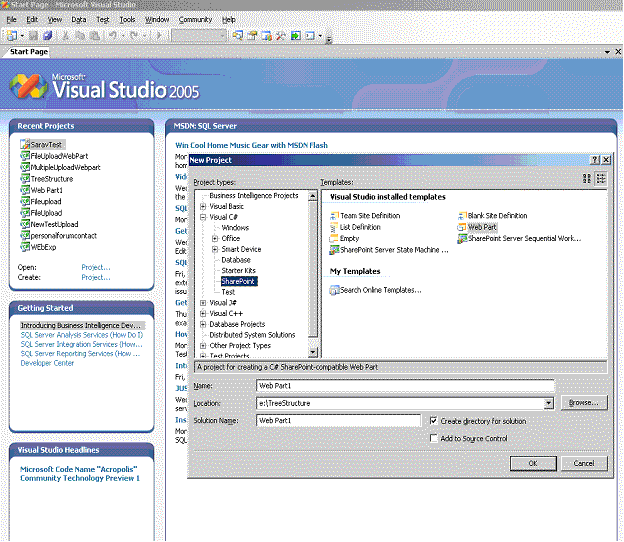The height and width of the screenshot is (542, 624).
Task: Choose the List Definition template
Action: click(x=355, y=227)
